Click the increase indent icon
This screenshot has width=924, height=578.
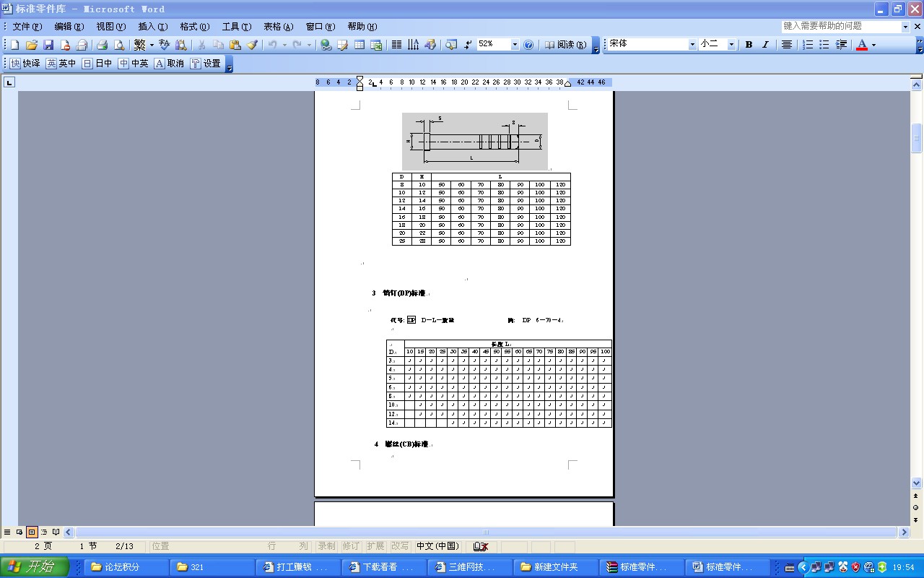[841, 45]
